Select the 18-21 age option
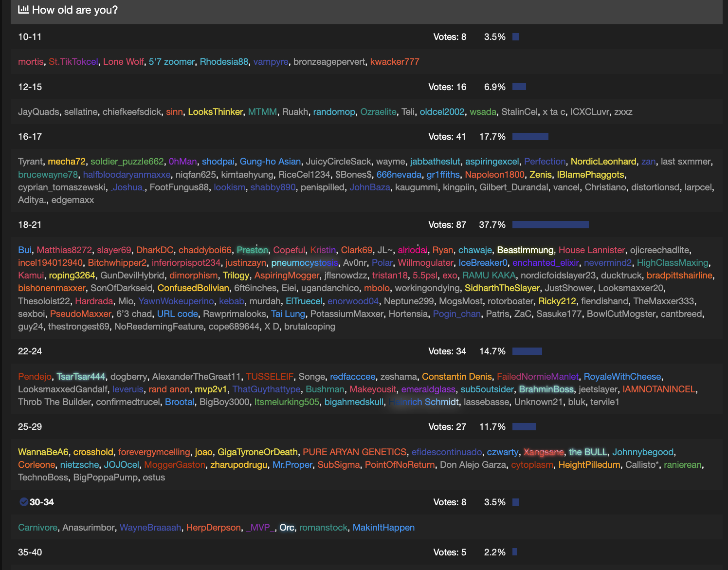This screenshot has width=728, height=570. (x=30, y=225)
